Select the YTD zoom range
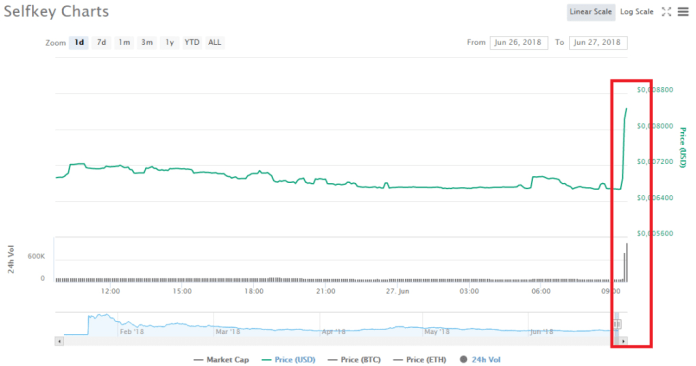696x366 pixels. coord(192,43)
